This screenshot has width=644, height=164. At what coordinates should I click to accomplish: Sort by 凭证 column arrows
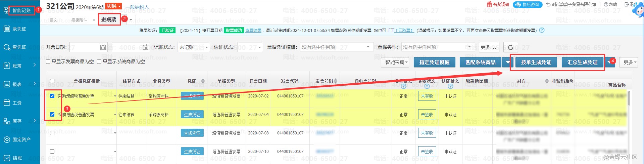[x=203, y=81]
